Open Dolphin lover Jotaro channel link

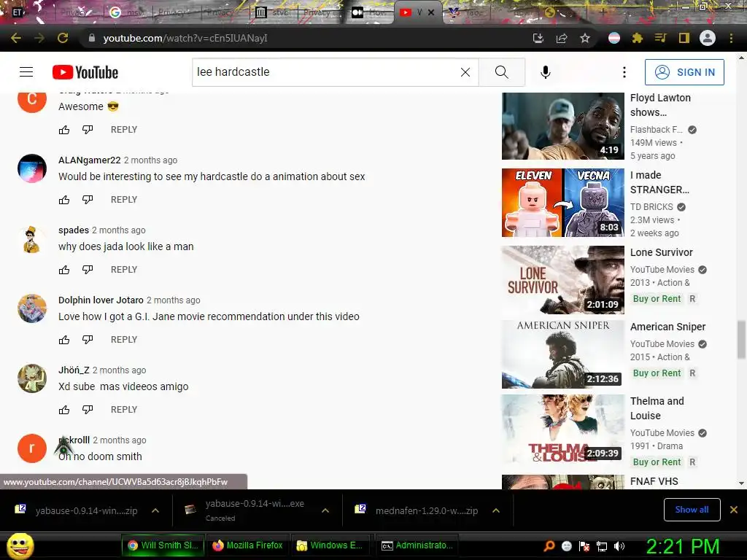pos(101,300)
